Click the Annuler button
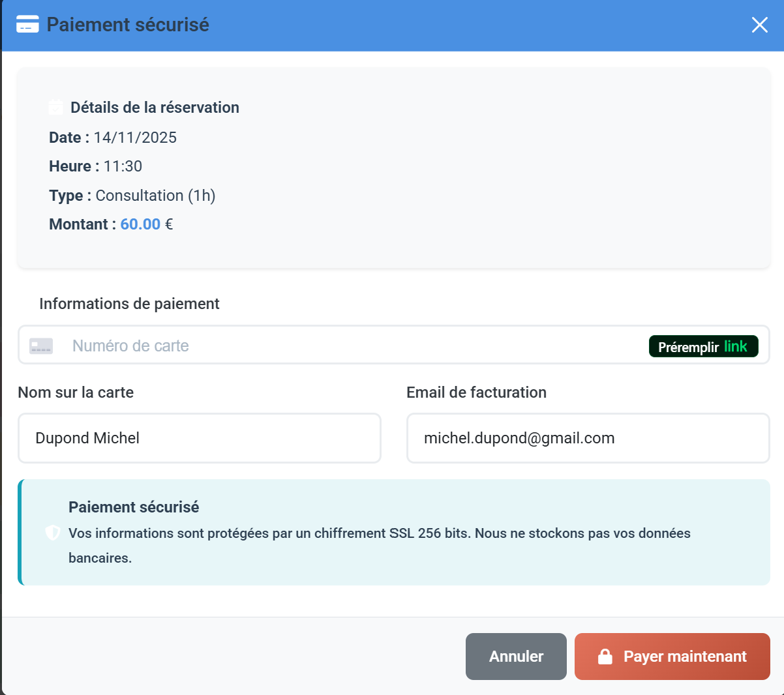Image resolution: width=784 pixels, height=695 pixels. tap(516, 657)
